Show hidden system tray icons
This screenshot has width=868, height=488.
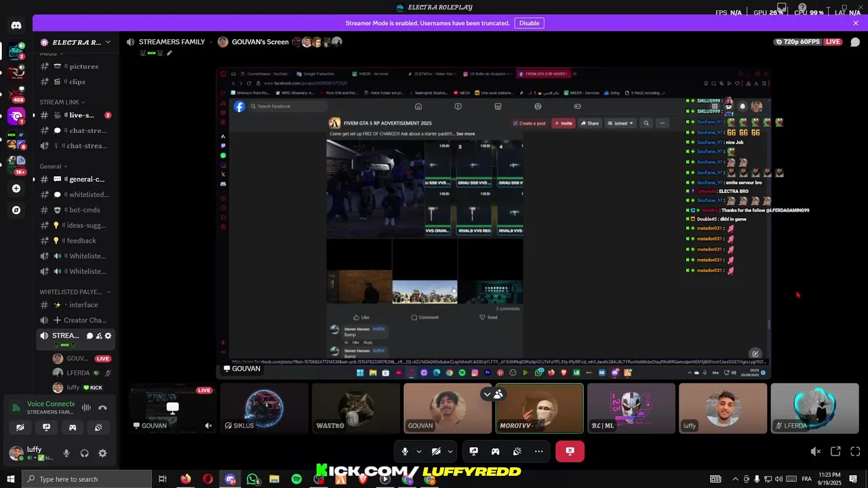click(735, 479)
